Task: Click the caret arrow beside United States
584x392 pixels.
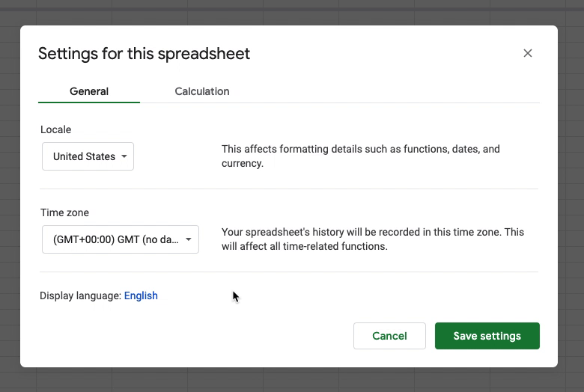Action: point(124,156)
